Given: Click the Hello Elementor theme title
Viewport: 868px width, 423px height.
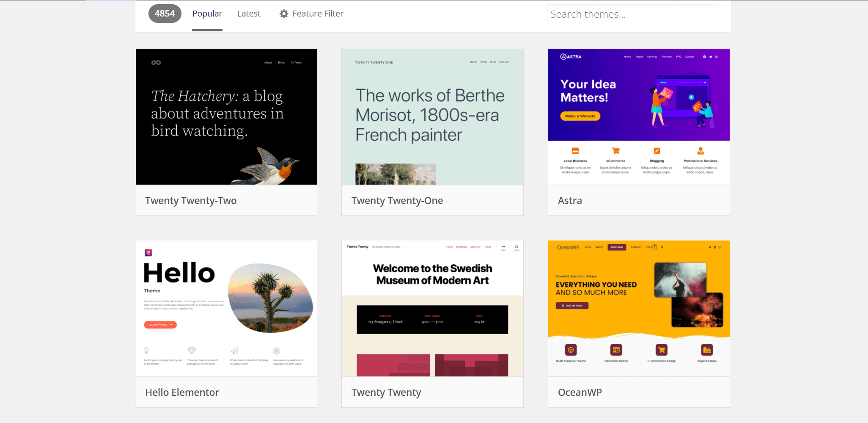Looking at the screenshot, I should [182, 393].
